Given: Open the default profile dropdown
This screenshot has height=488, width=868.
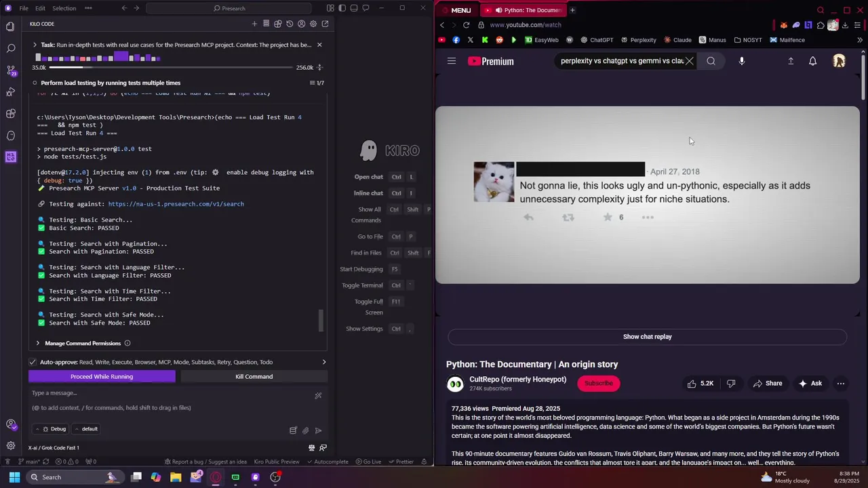Looking at the screenshot, I should (86, 429).
